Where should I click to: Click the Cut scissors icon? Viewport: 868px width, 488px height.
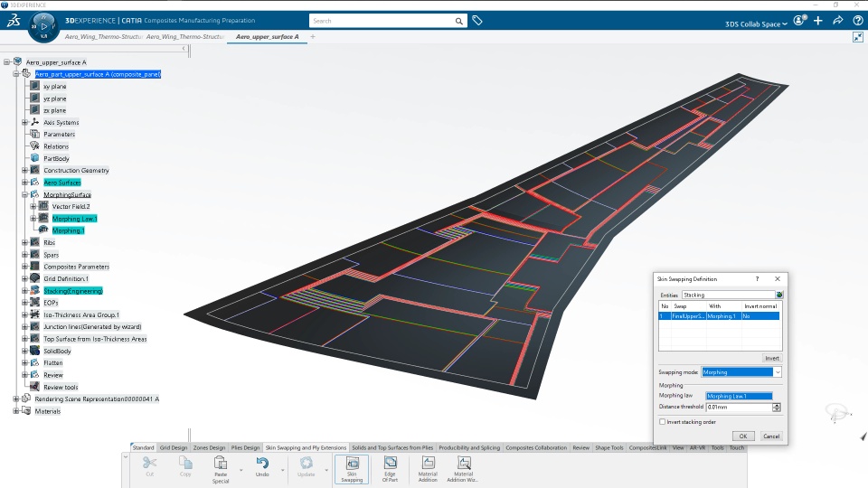pos(149,463)
